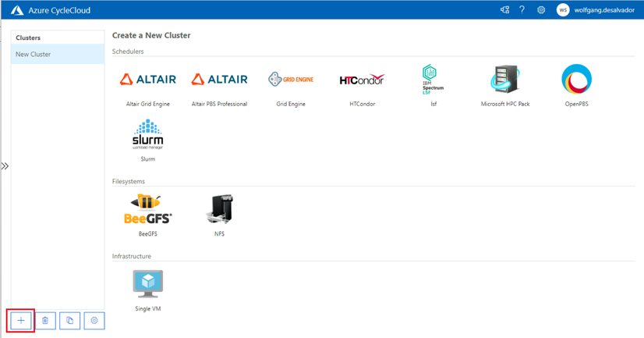Click the Clusters panel heading

(x=28, y=37)
